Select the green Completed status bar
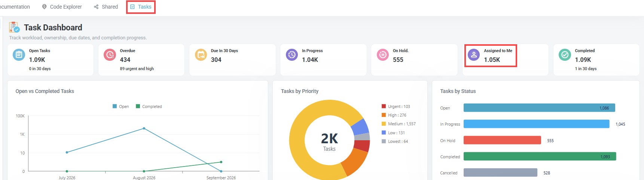The height and width of the screenshot is (180, 644). (540, 156)
